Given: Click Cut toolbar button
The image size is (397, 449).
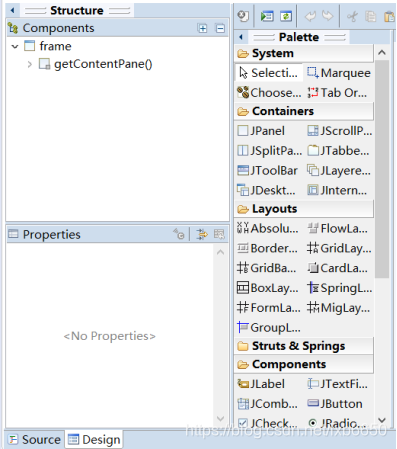Looking at the screenshot, I should [352, 16].
